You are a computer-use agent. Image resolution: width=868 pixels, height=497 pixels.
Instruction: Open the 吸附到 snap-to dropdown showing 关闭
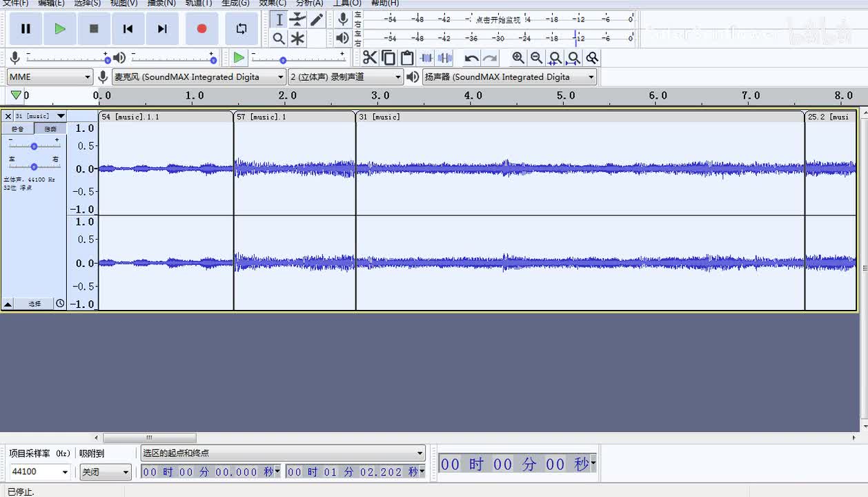(106, 472)
